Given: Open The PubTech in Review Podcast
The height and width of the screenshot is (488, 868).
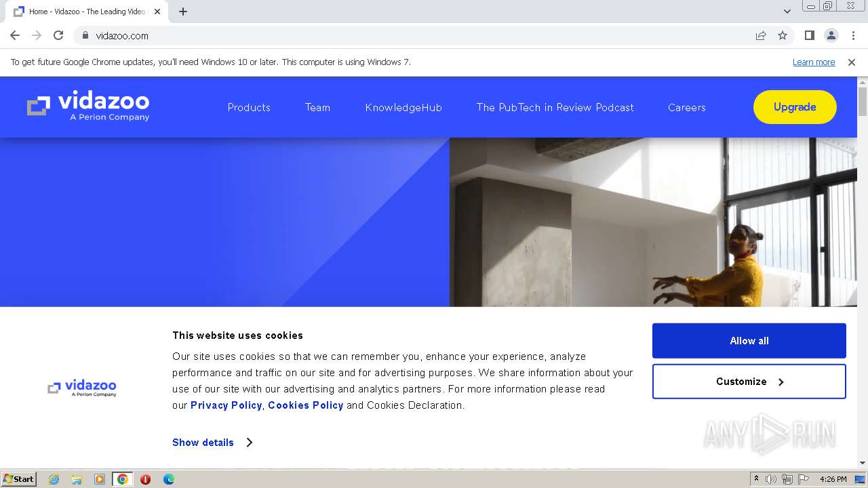Looking at the screenshot, I should (555, 107).
